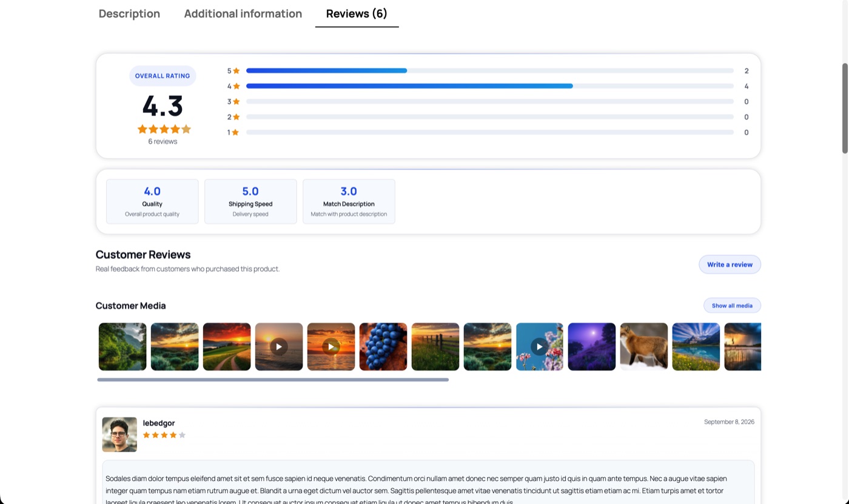
Task: Click the overall rating stars under 4.3
Action: point(164,129)
